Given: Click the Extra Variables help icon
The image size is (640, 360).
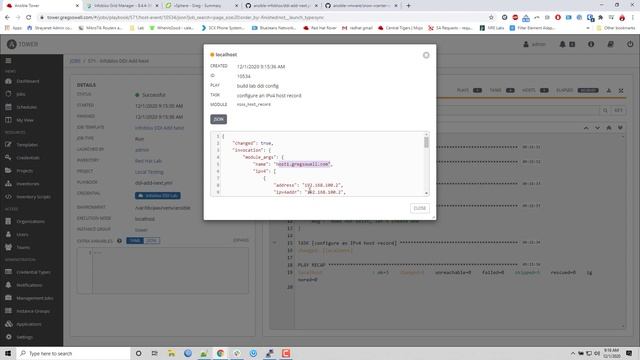Looking at the screenshot, I should [119, 241].
